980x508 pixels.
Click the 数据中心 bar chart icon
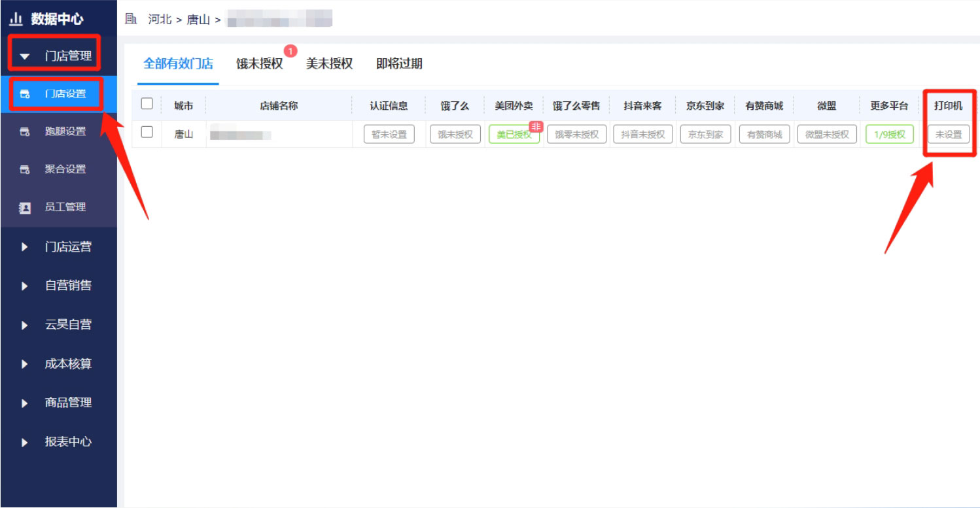(16, 19)
